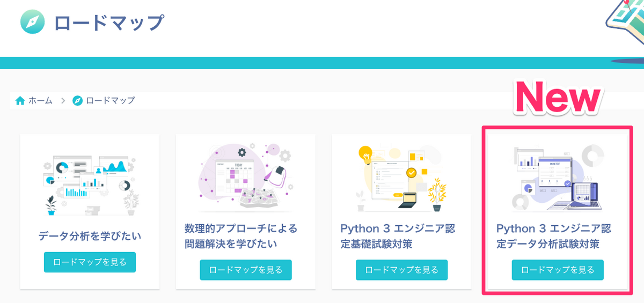Click the small compass icon in the breadcrumb
Screen dimensions: 644x303
(78, 100)
